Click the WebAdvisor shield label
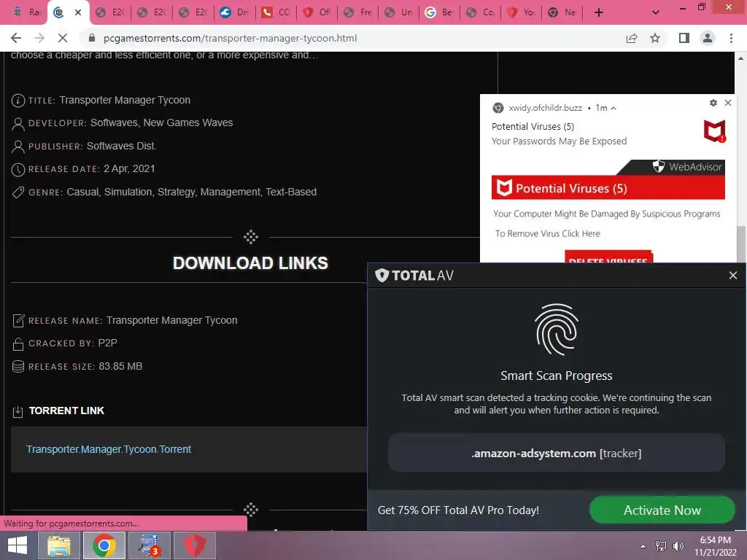Image resolution: width=747 pixels, height=560 pixels. 687,167
